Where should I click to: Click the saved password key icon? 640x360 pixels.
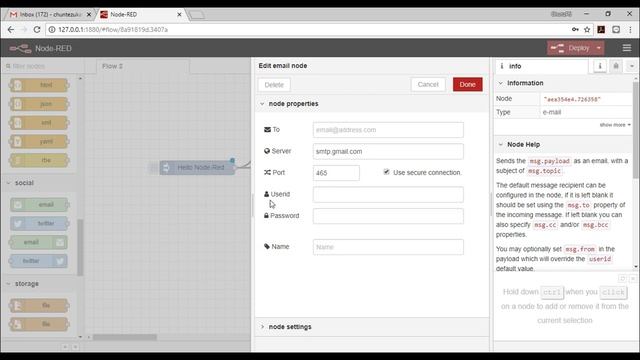[x=575, y=29]
